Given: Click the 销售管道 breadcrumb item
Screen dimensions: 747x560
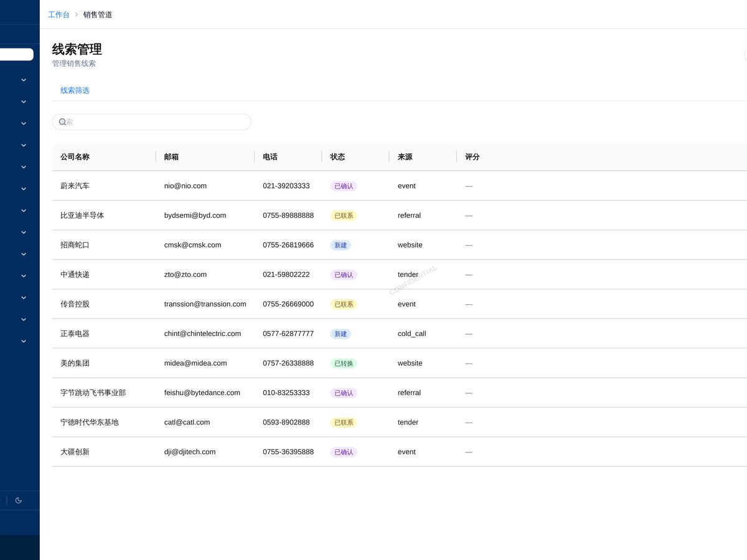Looking at the screenshot, I should click(98, 14).
